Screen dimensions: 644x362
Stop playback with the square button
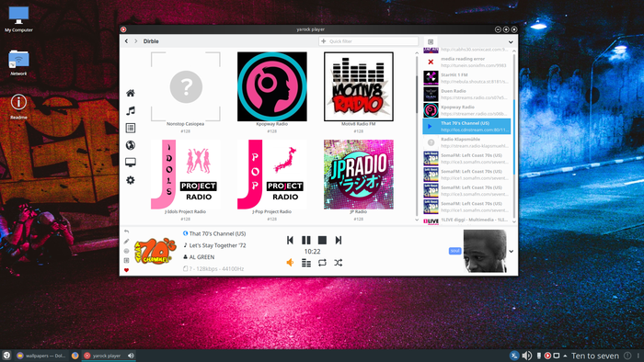pos(322,240)
